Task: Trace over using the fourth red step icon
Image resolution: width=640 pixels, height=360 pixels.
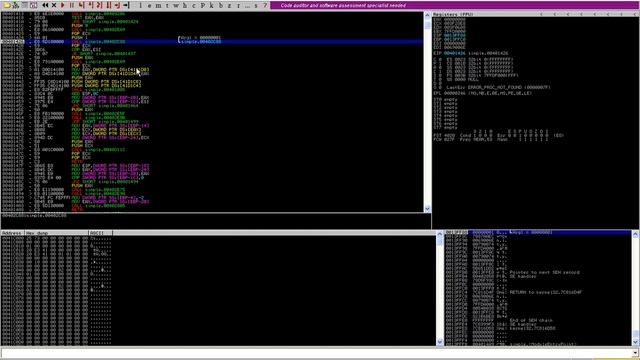Action: 108,5
